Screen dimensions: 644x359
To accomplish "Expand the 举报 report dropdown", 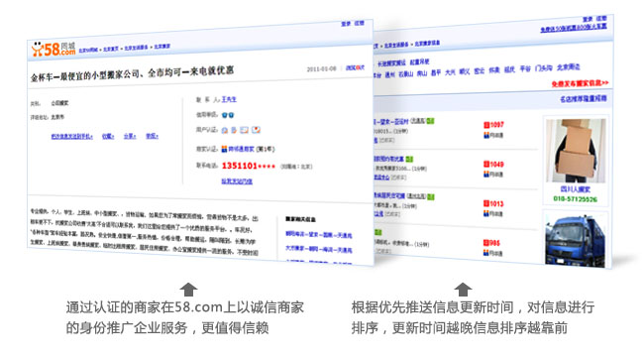I will point(152,136).
